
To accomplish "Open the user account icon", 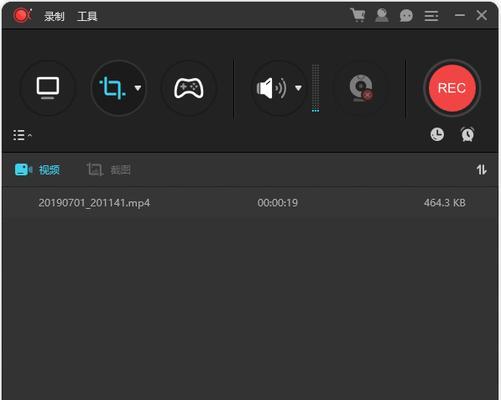I will tap(382, 15).
